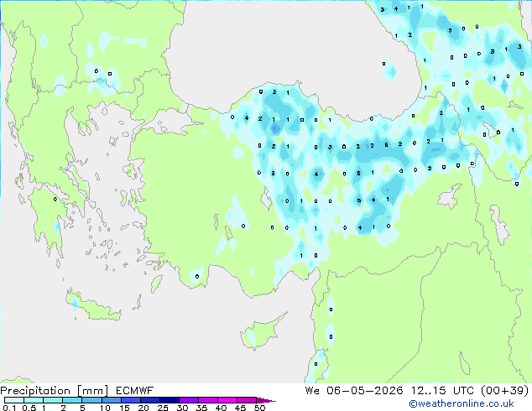
Task: Select the 10–15 mm legend color swatch
Action: (111, 400)
